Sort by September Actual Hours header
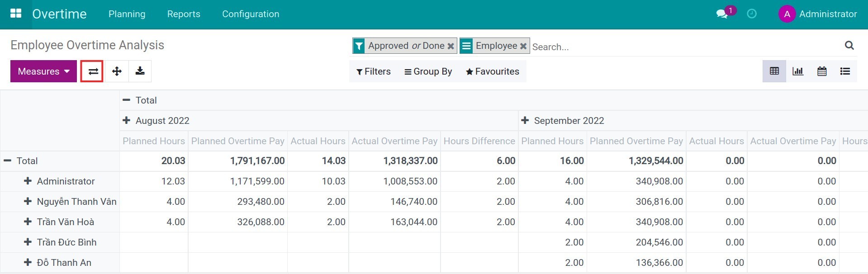The image size is (868, 274). [716, 141]
